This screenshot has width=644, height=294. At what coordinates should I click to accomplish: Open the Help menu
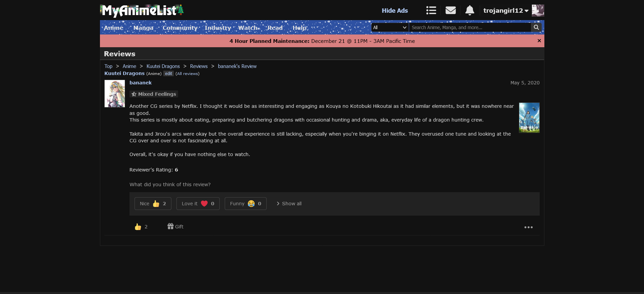tap(300, 28)
